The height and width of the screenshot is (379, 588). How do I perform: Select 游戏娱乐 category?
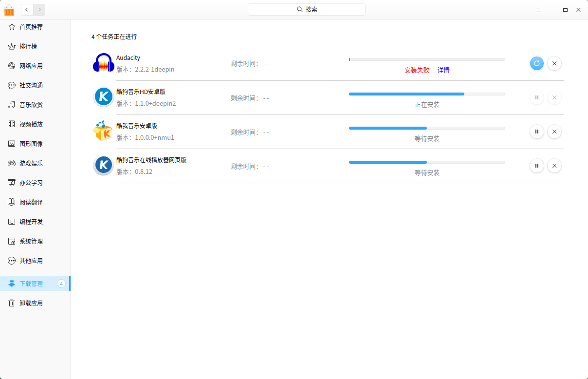coord(35,163)
